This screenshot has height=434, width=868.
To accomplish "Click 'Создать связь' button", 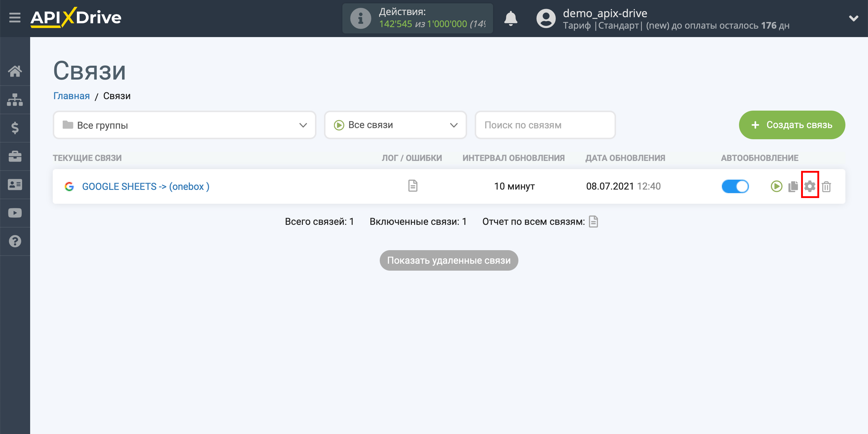I will click(792, 125).
